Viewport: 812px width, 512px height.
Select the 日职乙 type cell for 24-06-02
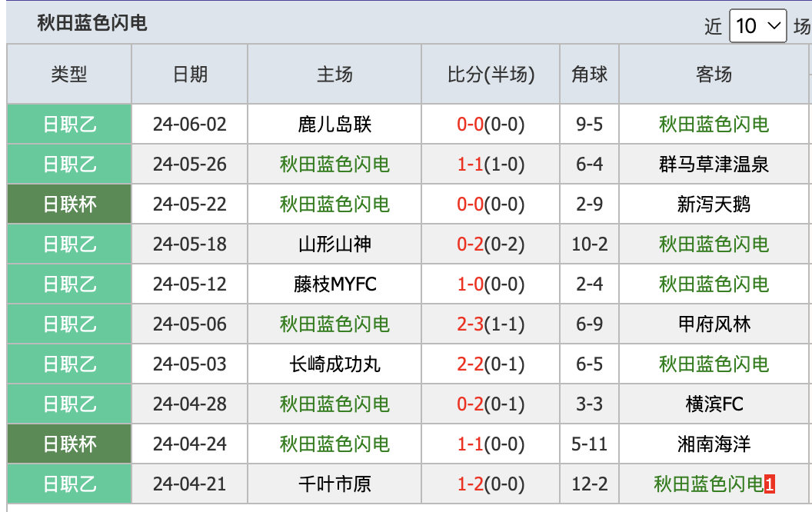[x=69, y=125]
